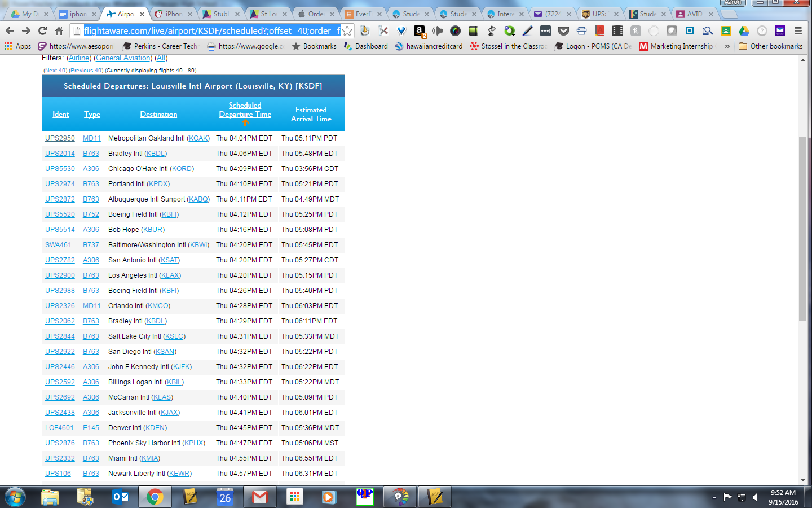
Task: Click the address bar URL field
Action: click(211, 30)
